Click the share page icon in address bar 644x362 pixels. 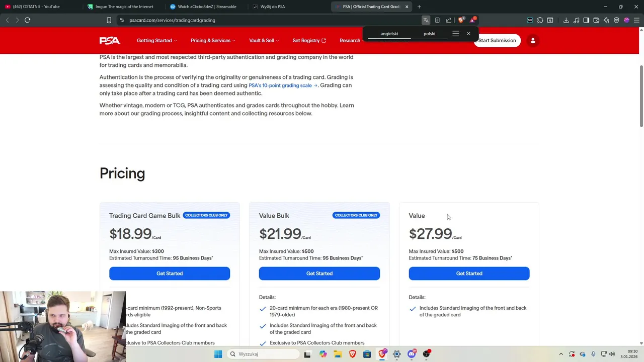point(449,20)
